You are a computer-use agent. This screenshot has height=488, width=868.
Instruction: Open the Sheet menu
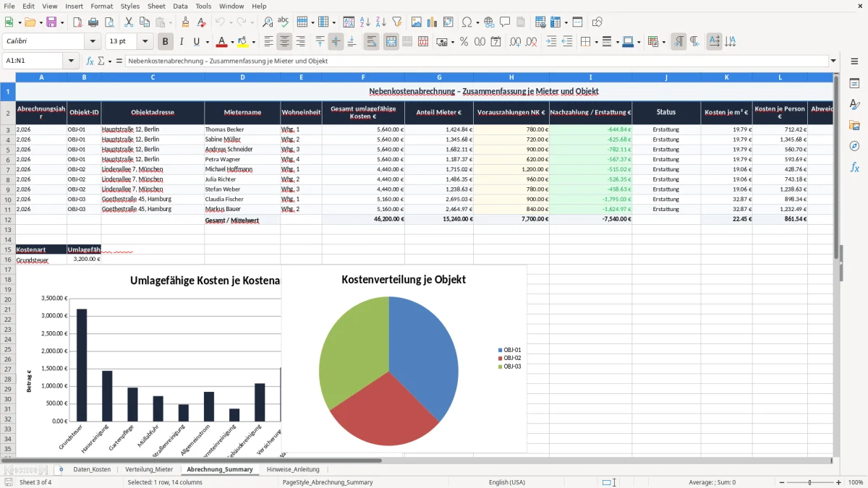(156, 6)
